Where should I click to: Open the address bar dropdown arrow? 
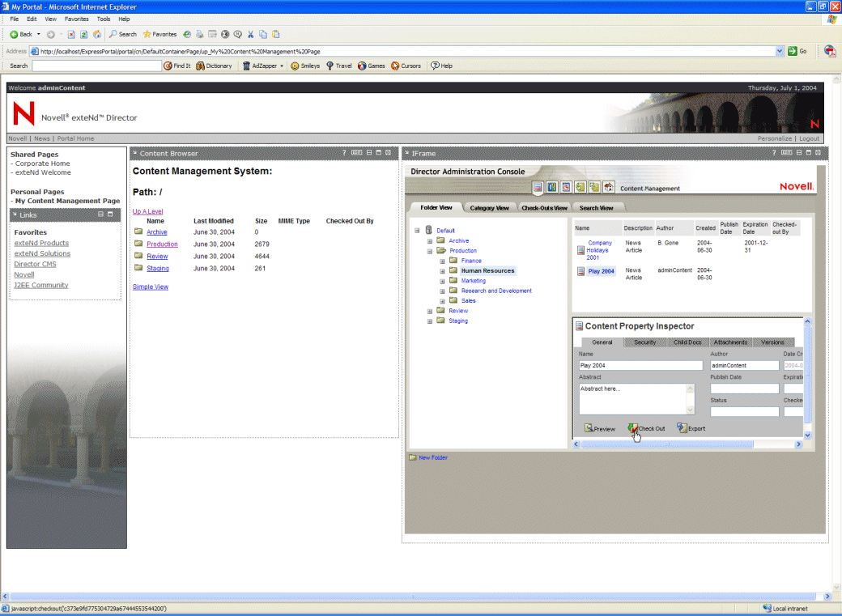[x=780, y=51]
